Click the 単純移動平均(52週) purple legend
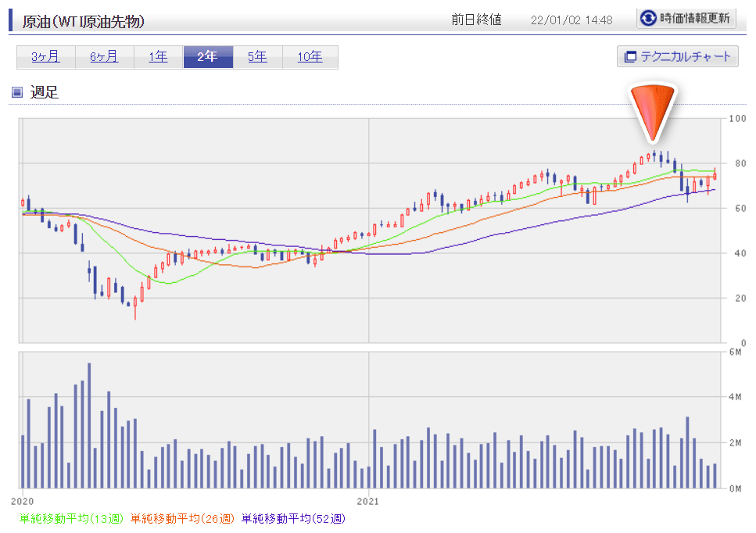Image resolution: width=756 pixels, height=533 pixels. click(x=293, y=518)
